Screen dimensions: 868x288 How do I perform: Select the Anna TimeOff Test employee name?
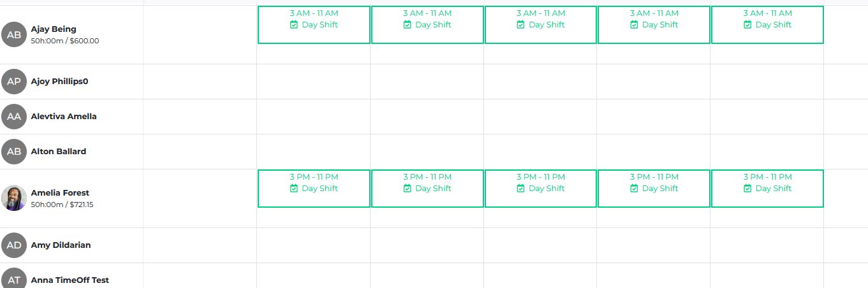coord(70,280)
